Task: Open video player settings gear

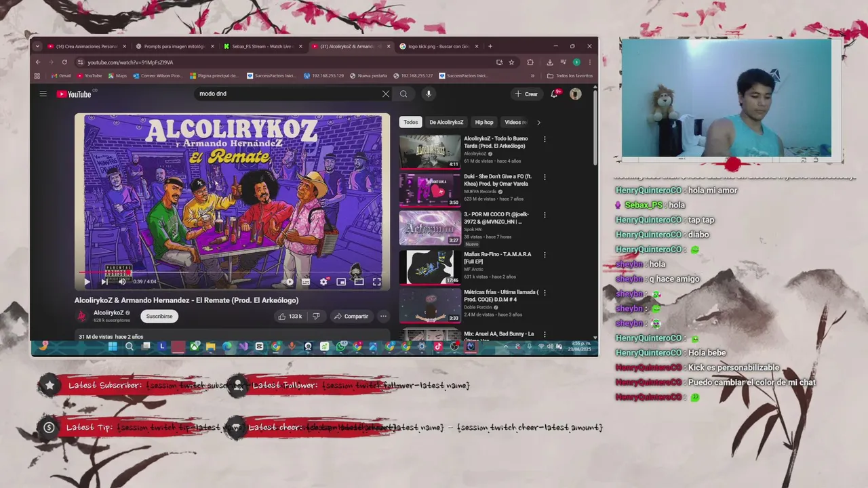Action: [x=323, y=282]
